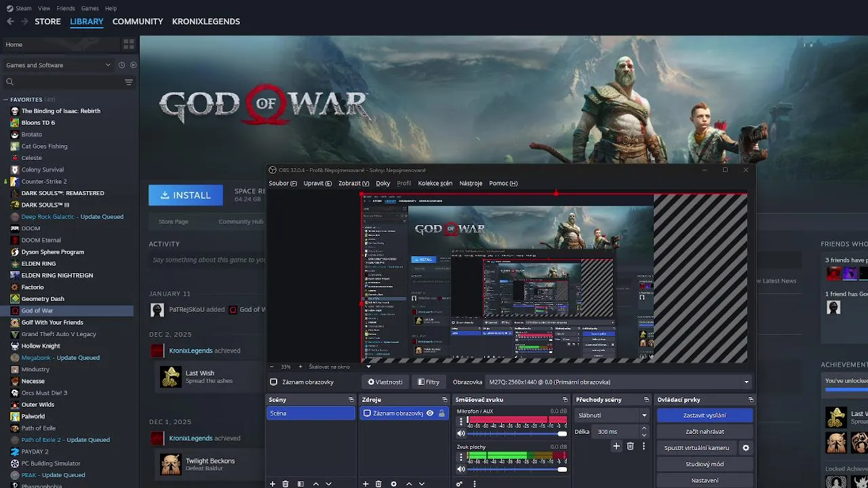
Task: Open OBS Nastavení button
Action: 705,481
